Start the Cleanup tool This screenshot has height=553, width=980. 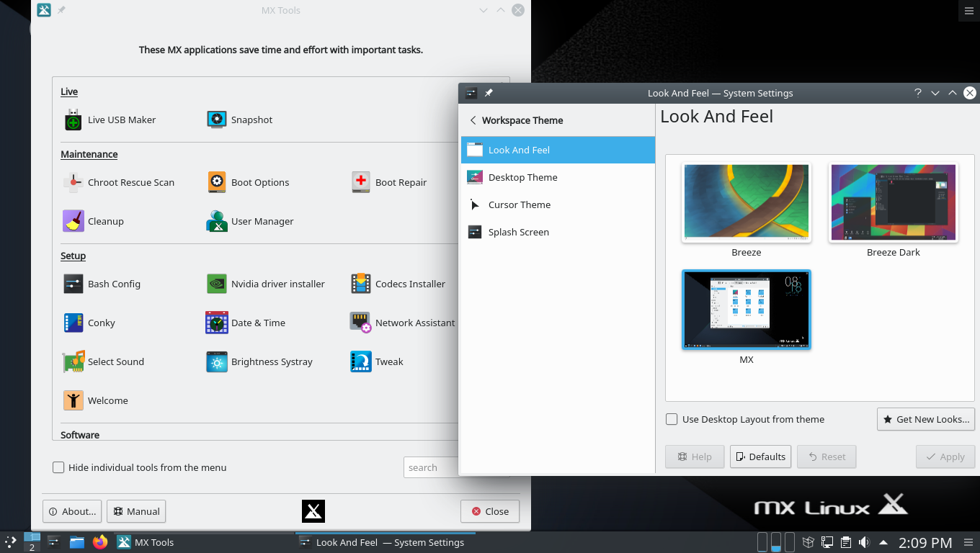coord(94,221)
